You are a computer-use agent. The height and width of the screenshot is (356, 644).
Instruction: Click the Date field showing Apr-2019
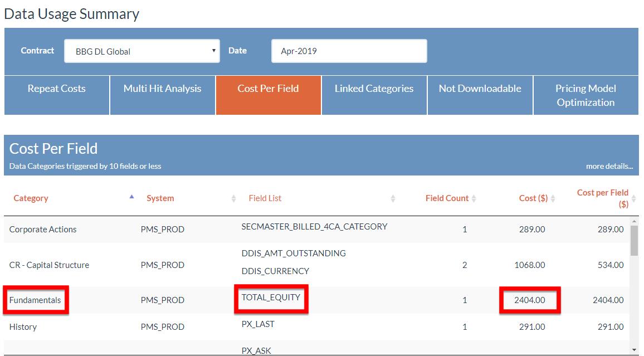pyautogui.click(x=349, y=51)
